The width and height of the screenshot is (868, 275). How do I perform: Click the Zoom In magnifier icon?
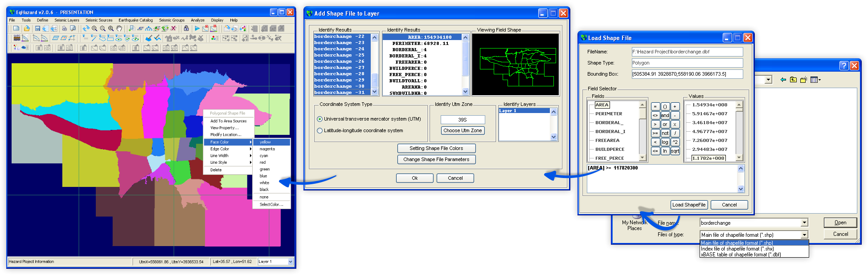[x=94, y=28]
